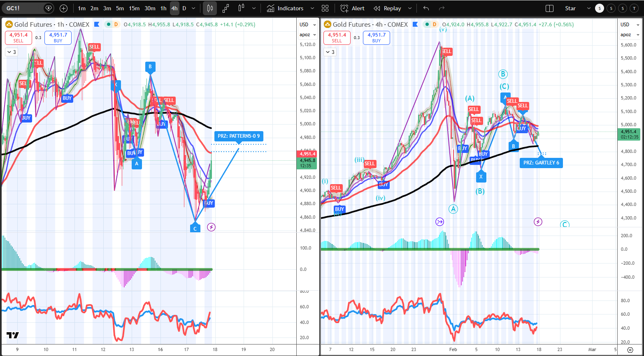Click the Gold Futures 4h COMEX title

point(370,24)
